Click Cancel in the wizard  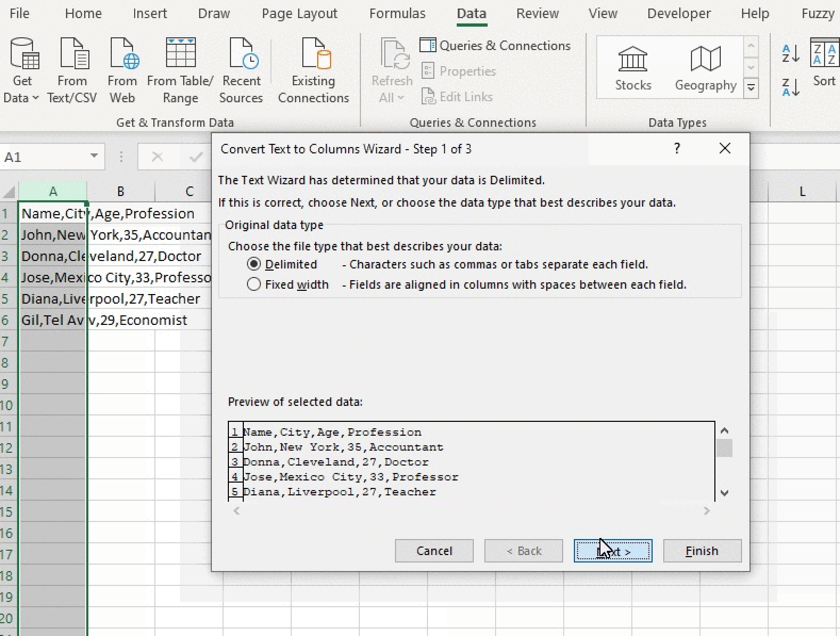point(434,551)
